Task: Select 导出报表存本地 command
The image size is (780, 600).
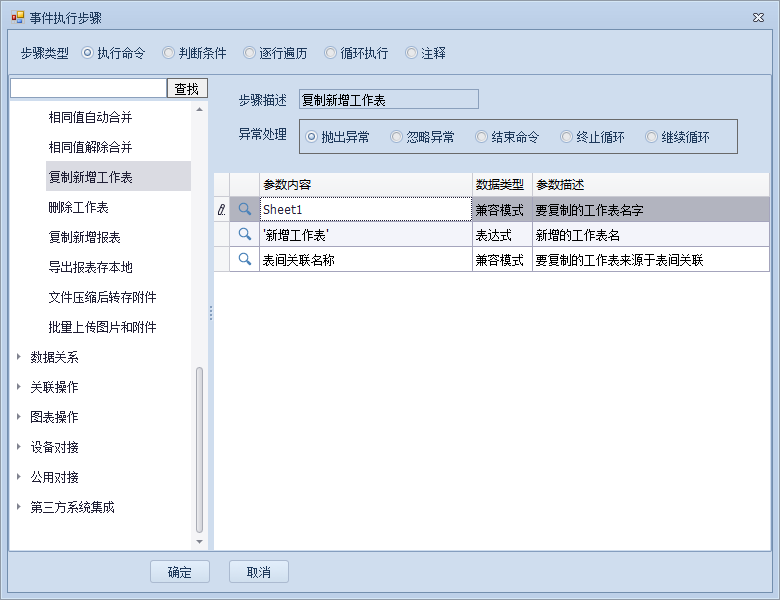Action: [x=91, y=268]
